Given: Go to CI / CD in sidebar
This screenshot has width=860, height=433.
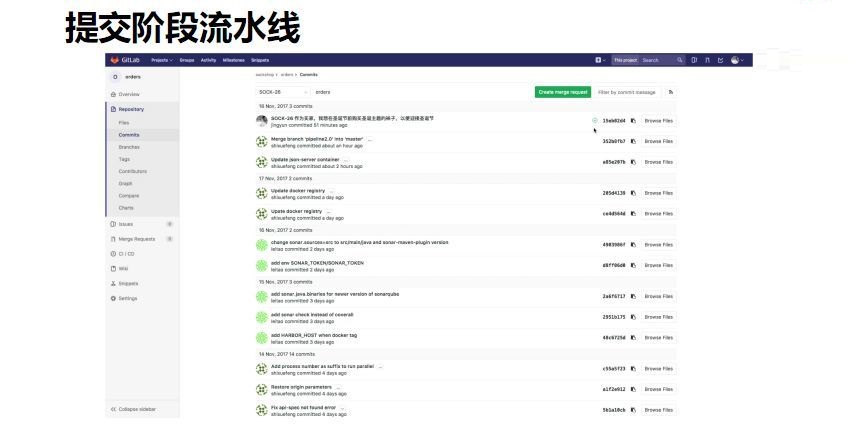Looking at the screenshot, I should click(x=127, y=253).
